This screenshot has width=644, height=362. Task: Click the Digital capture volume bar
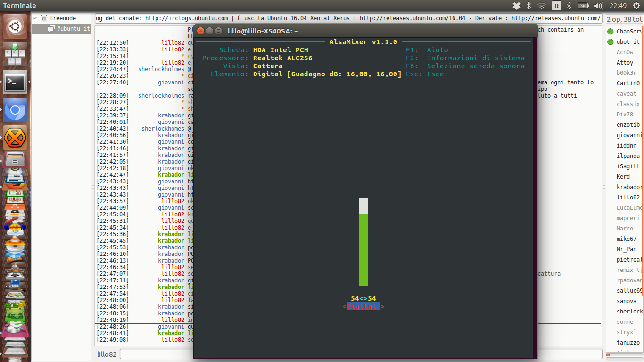(x=363, y=206)
